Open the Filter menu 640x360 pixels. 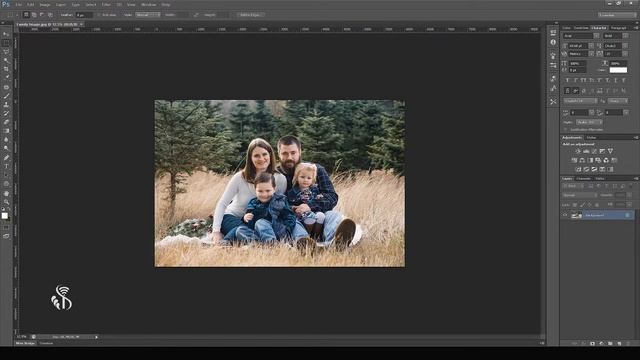click(x=106, y=4)
